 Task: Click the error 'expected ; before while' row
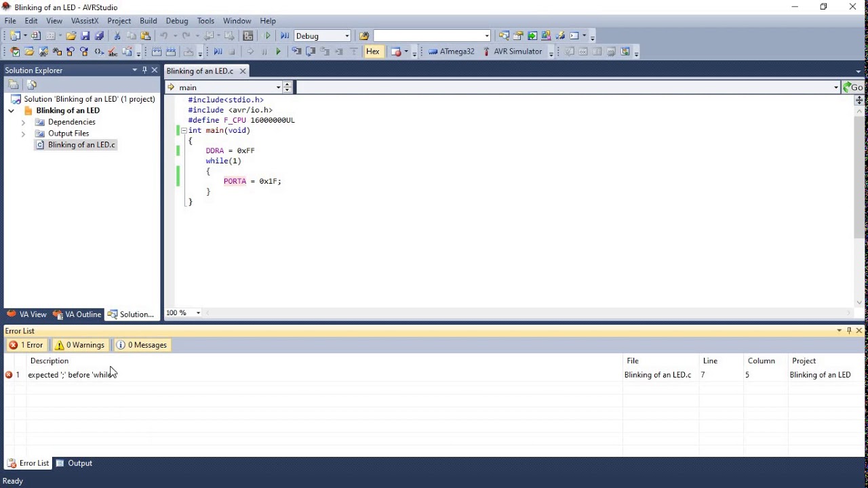[434, 375]
